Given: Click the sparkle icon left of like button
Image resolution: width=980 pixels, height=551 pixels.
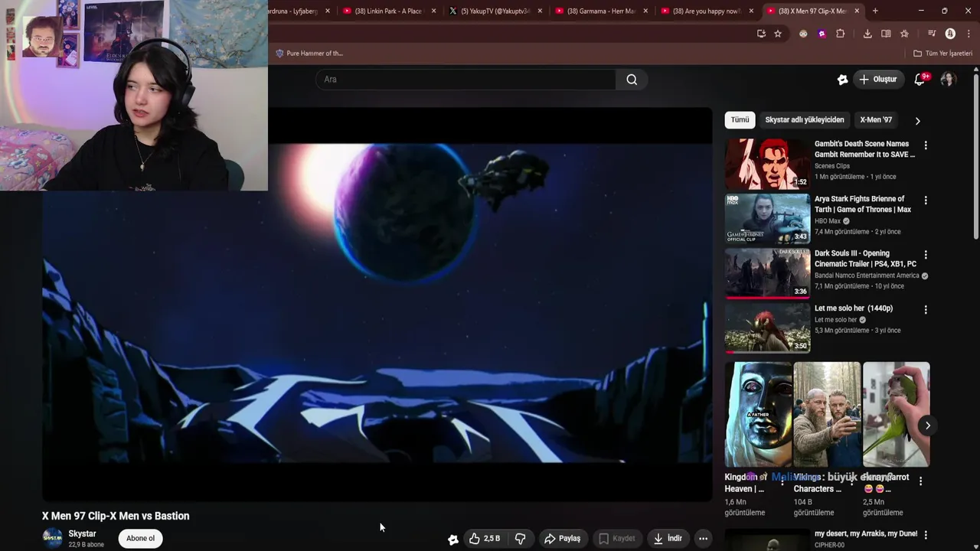Looking at the screenshot, I should [x=453, y=540].
